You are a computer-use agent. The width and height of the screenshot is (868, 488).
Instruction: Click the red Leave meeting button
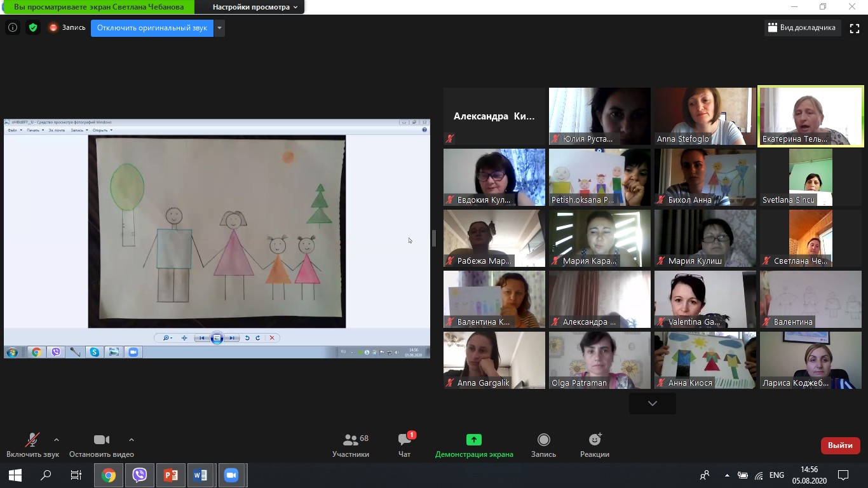(x=840, y=445)
